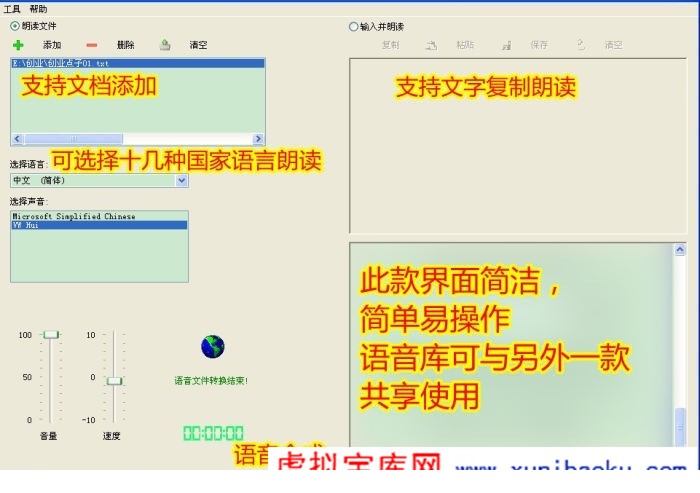Click the scrollbar thumb in lower-right text pane

[x=680, y=426]
